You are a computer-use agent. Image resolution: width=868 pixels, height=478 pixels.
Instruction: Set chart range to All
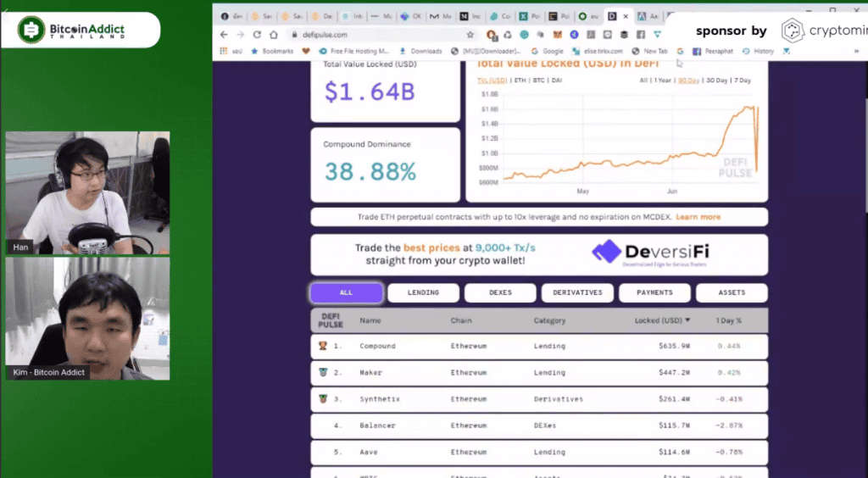643,81
